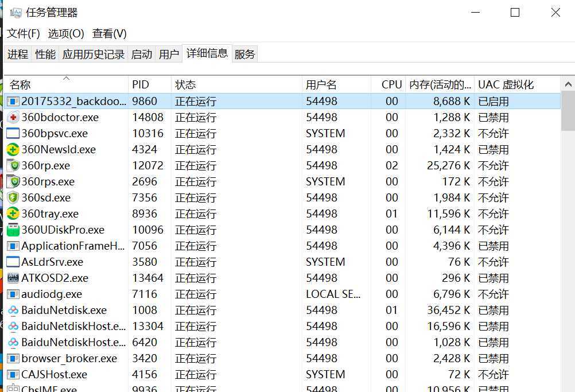Click PID value 2696
The image size is (575, 392).
[145, 181]
